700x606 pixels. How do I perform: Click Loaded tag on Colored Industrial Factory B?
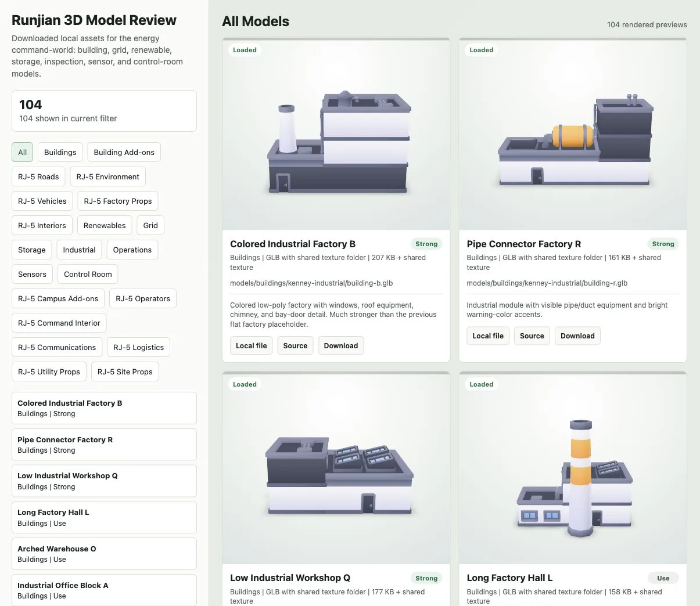tap(245, 50)
